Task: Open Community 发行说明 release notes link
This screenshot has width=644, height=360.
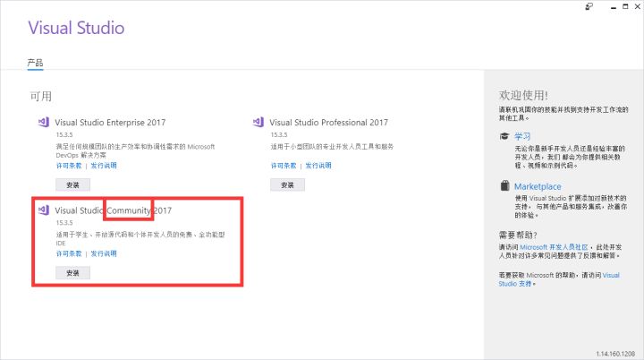Action: coord(104,253)
